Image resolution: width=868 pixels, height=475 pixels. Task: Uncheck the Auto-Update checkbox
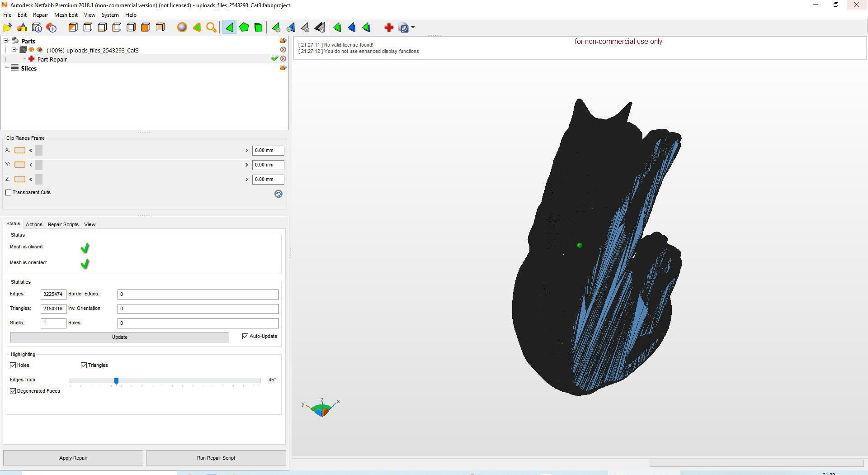(x=245, y=336)
